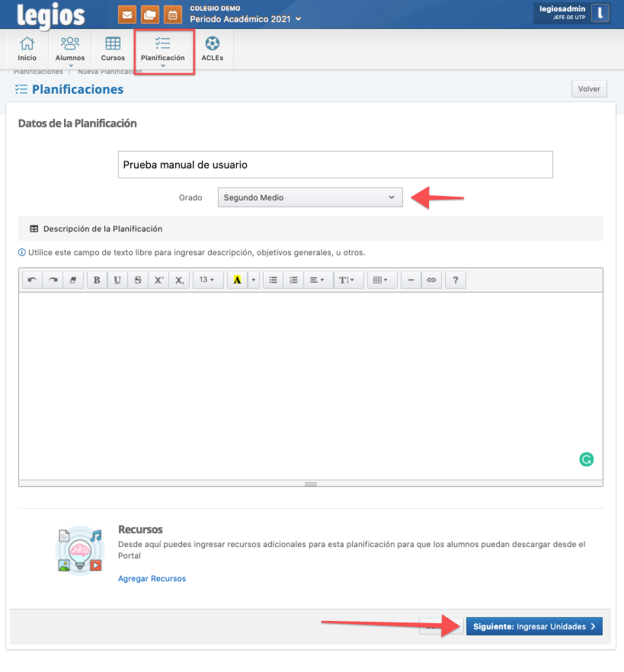Screen dimensions: 624x672
Task: Toggle underline formatting in editor
Action: click(117, 280)
